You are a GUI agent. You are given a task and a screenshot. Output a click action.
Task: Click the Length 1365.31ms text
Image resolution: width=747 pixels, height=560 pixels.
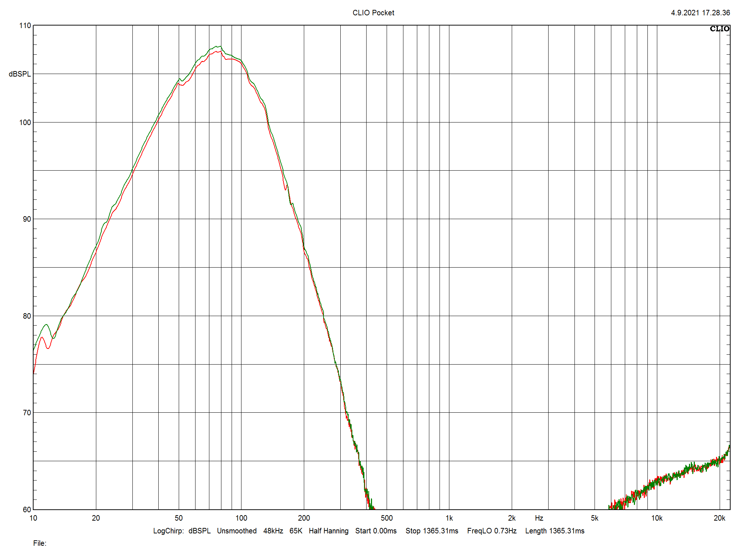[554, 531]
